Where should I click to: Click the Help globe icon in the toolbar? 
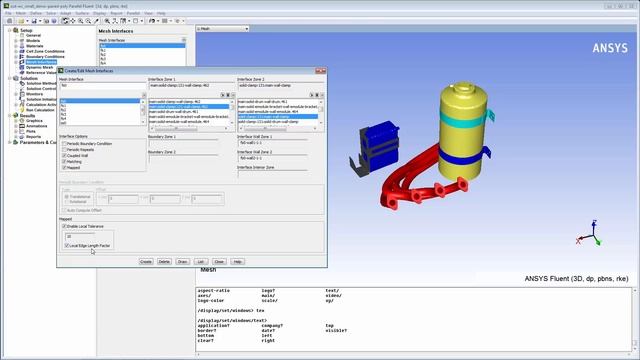[x=54, y=21]
